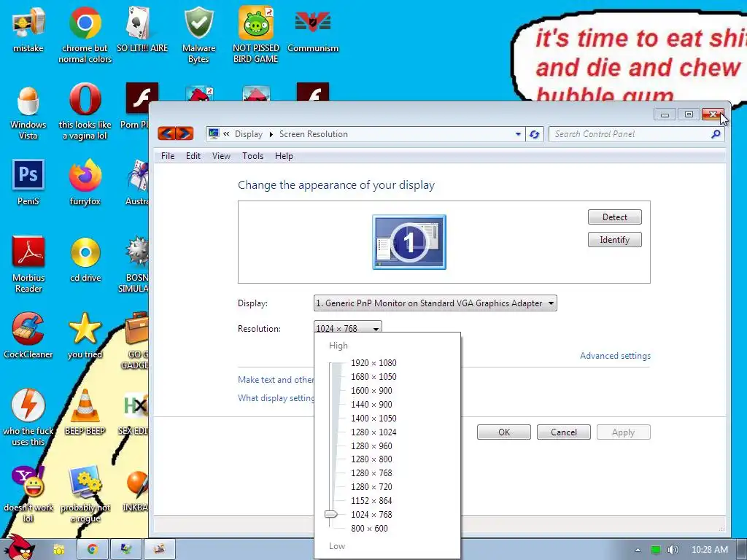Select 1280 × 800 resolution
747x560 pixels.
pyautogui.click(x=371, y=459)
